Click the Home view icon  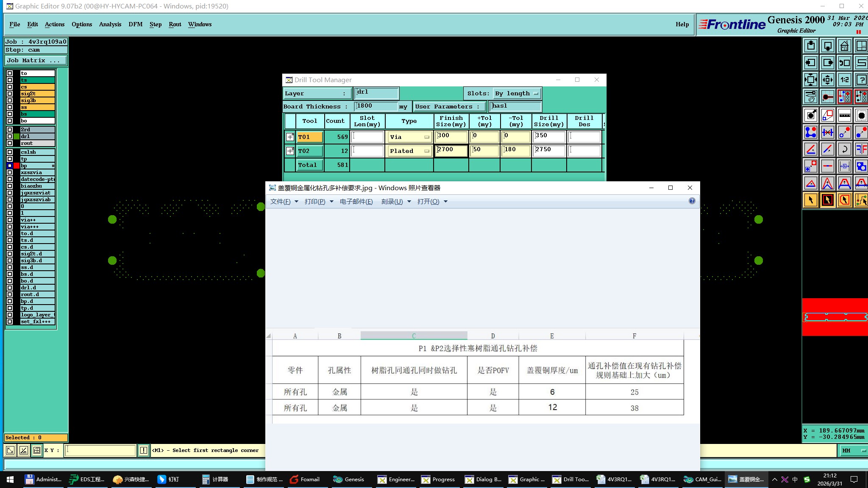pyautogui.click(x=844, y=46)
